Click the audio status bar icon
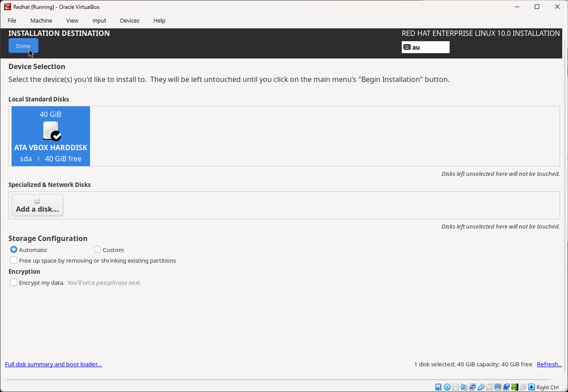568x392 pixels. click(464, 387)
